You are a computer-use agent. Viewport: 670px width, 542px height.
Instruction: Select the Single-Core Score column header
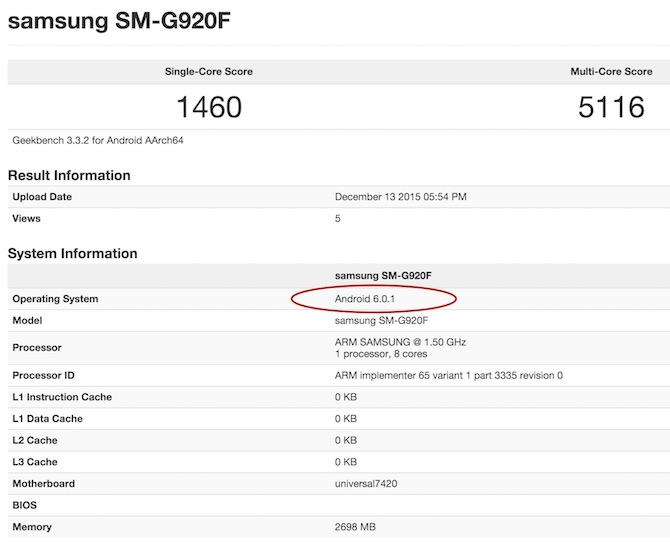[x=208, y=72]
